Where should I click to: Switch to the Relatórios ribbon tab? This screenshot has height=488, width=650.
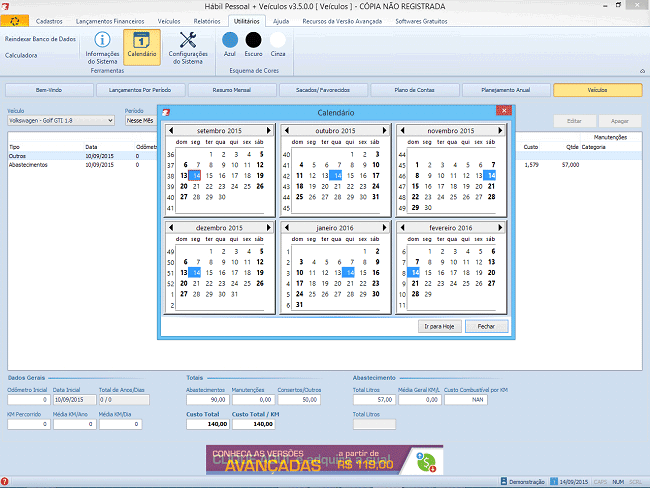(206, 20)
